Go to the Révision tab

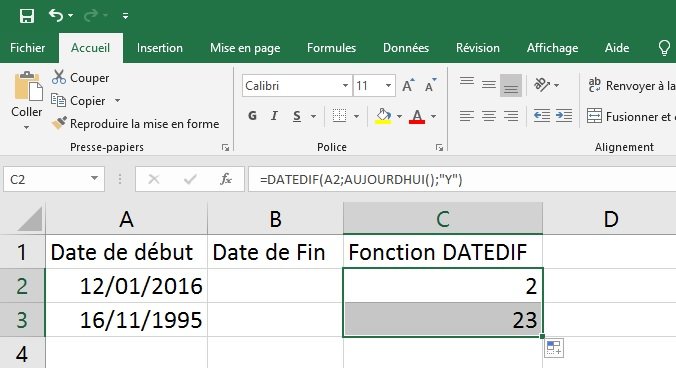[478, 48]
